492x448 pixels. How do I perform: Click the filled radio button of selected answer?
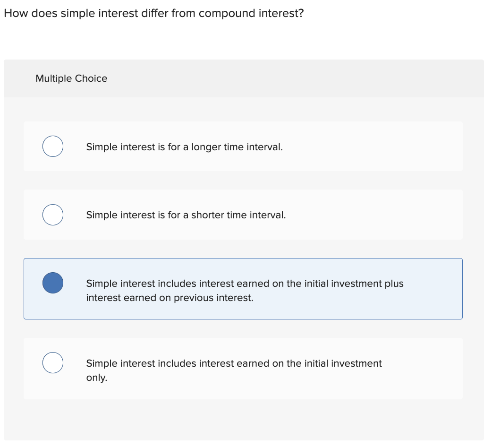point(53,283)
